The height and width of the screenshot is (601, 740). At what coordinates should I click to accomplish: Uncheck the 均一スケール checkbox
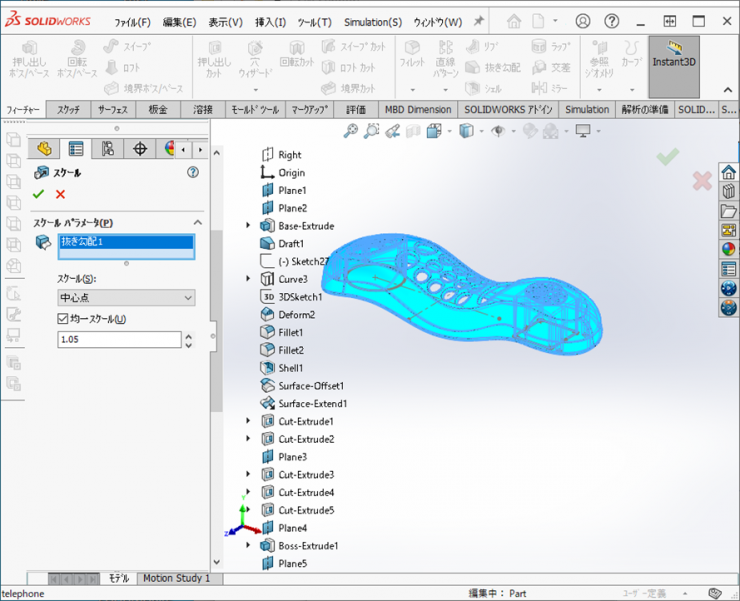[63, 319]
